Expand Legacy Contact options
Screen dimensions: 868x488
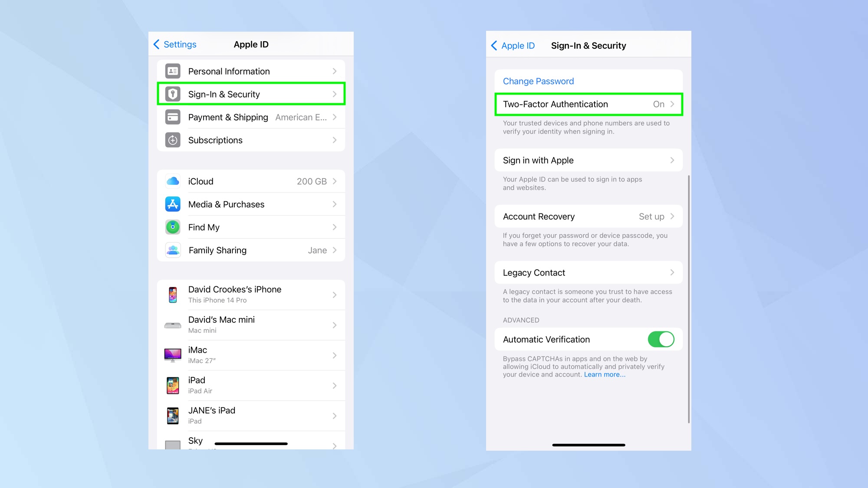(589, 272)
